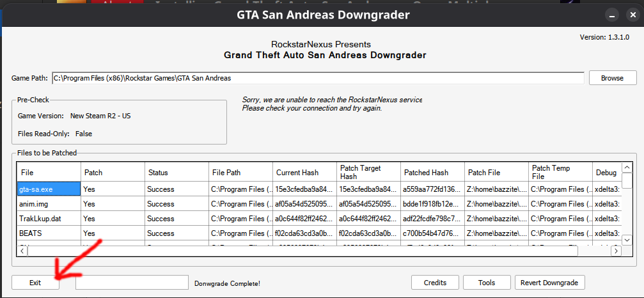Click the Exit button
The height and width of the screenshot is (298, 644).
tap(35, 283)
